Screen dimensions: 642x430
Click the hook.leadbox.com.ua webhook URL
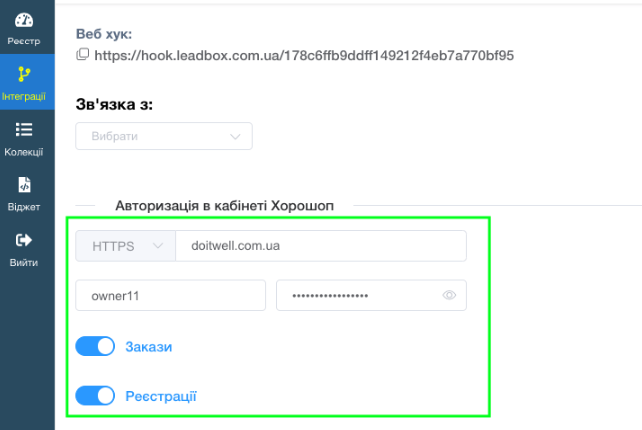(x=304, y=55)
